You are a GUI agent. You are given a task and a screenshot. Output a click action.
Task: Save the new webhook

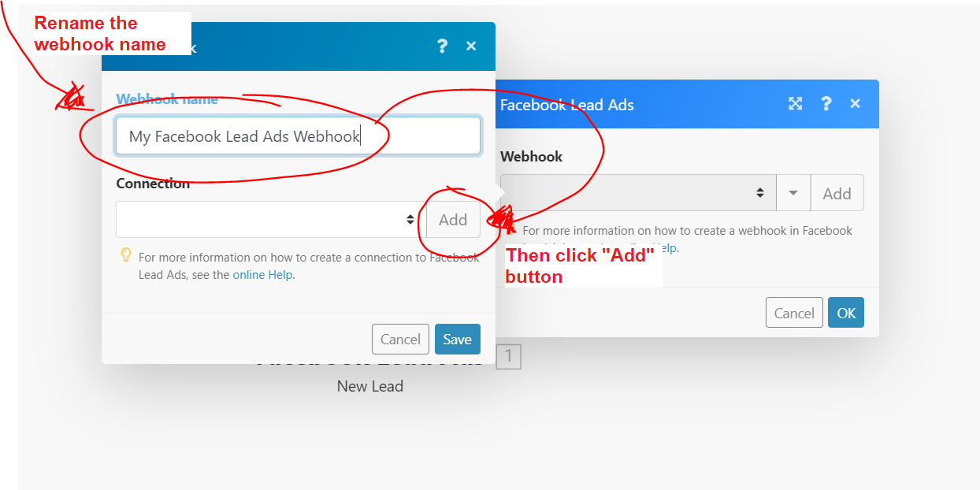(457, 340)
